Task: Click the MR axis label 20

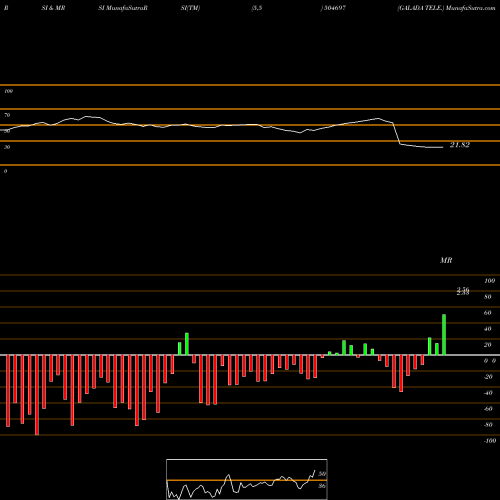Action: click(x=488, y=345)
